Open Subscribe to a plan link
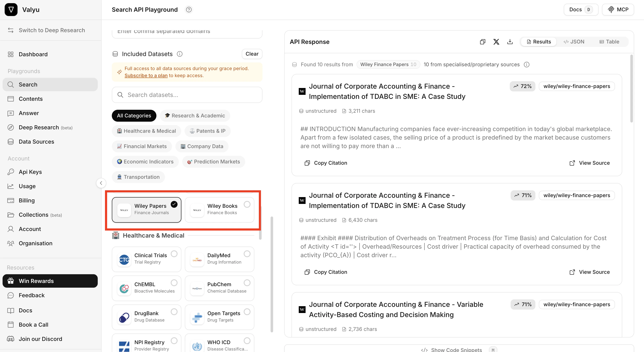The height and width of the screenshot is (352, 644). click(x=146, y=75)
